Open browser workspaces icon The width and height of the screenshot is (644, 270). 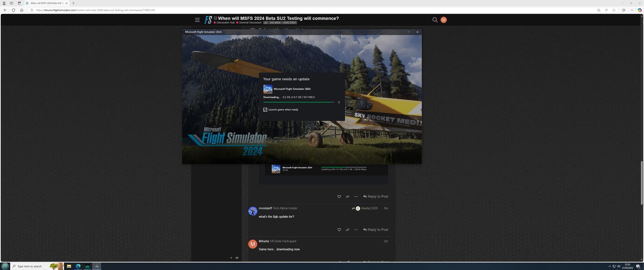coord(11,3)
